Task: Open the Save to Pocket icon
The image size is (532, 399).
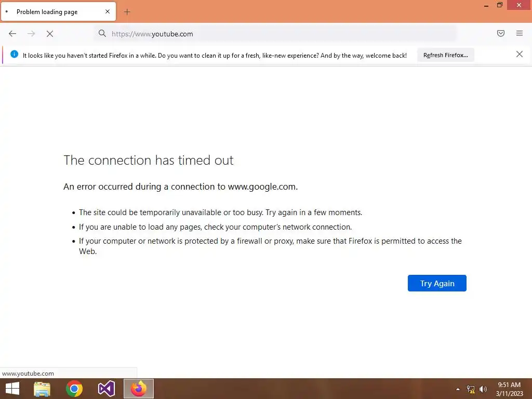Action: pos(500,33)
